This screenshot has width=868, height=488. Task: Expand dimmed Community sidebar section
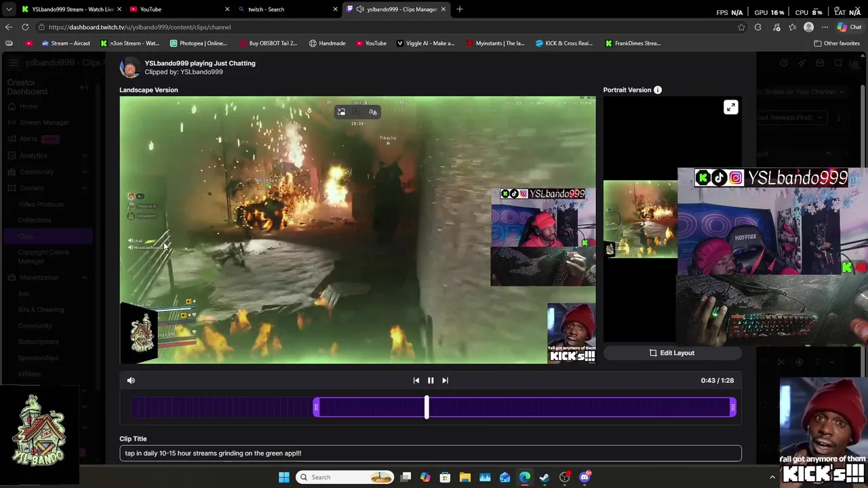tap(46, 171)
